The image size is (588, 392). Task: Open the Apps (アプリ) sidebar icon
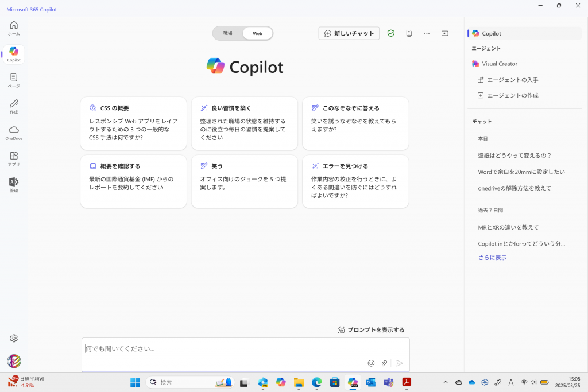[14, 159]
